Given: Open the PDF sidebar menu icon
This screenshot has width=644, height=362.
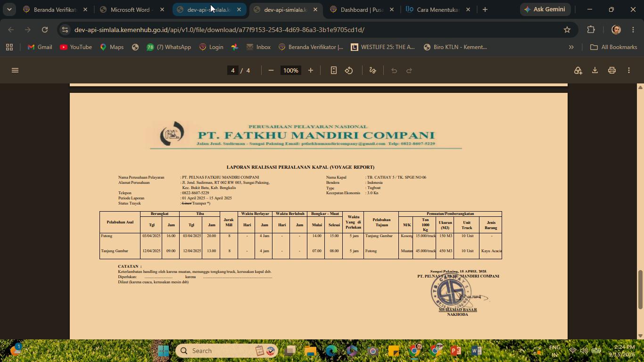Looking at the screenshot, I should (15, 70).
